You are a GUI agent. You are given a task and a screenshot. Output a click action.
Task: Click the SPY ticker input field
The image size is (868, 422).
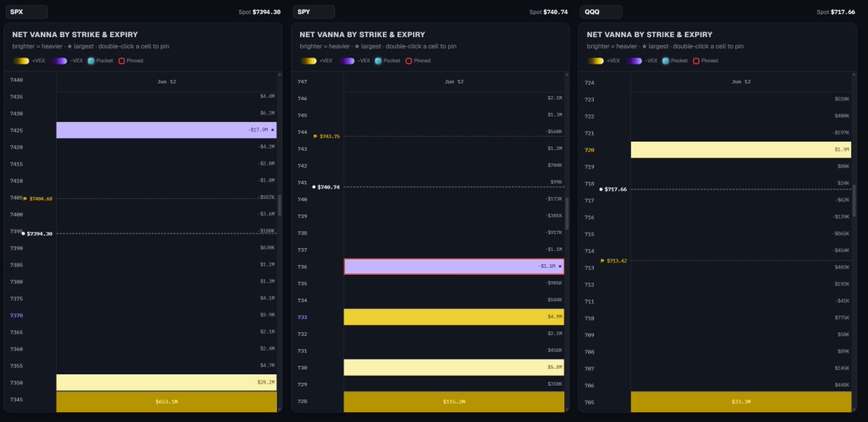click(314, 12)
